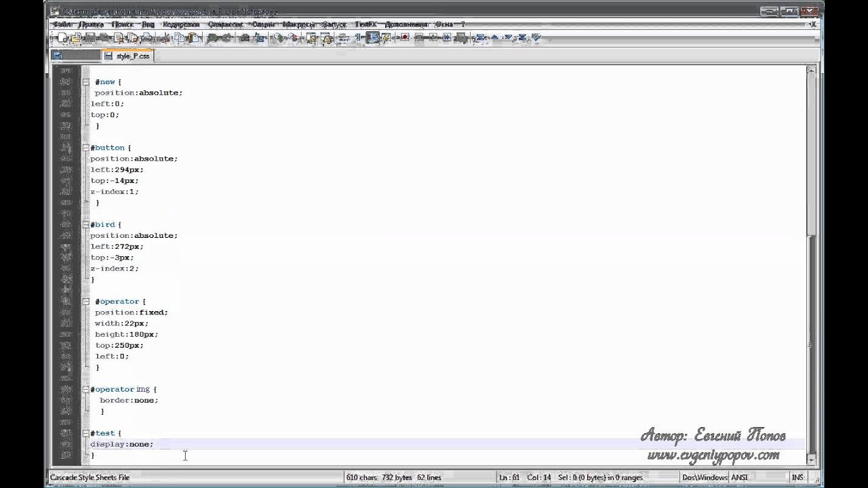Open the Синтаксис menu
This screenshot has height=488, width=868.
pyautogui.click(x=226, y=24)
